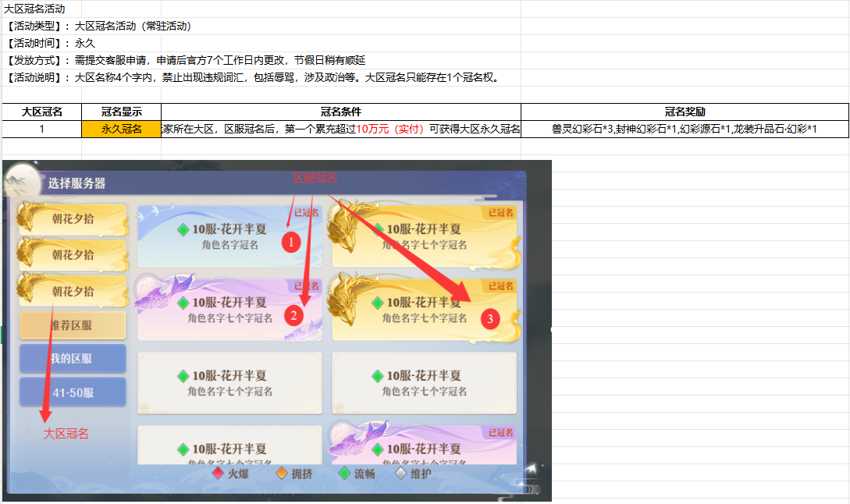Open the 我的区服 tab
Viewport: 850px width, 504px height.
[x=72, y=359]
